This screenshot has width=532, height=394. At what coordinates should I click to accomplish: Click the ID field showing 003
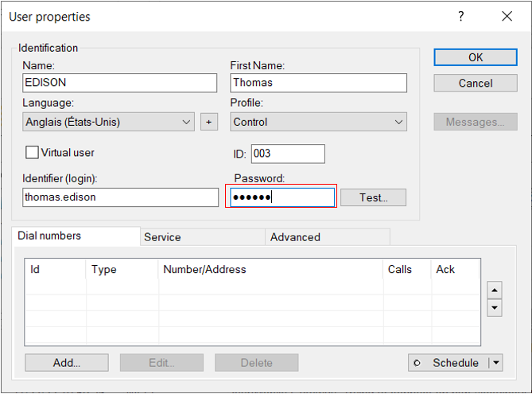click(287, 154)
